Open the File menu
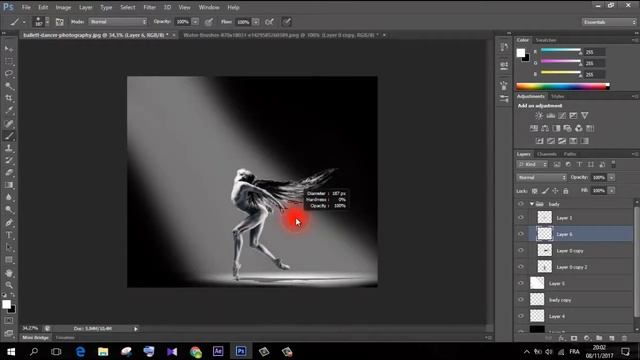 pyautogui.click(x=26, y=7)
